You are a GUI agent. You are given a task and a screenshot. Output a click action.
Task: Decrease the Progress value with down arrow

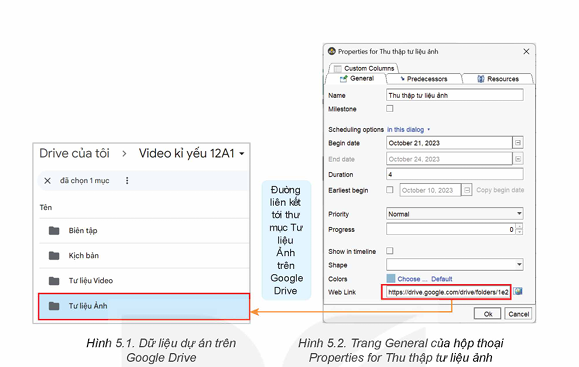point(519,232)
